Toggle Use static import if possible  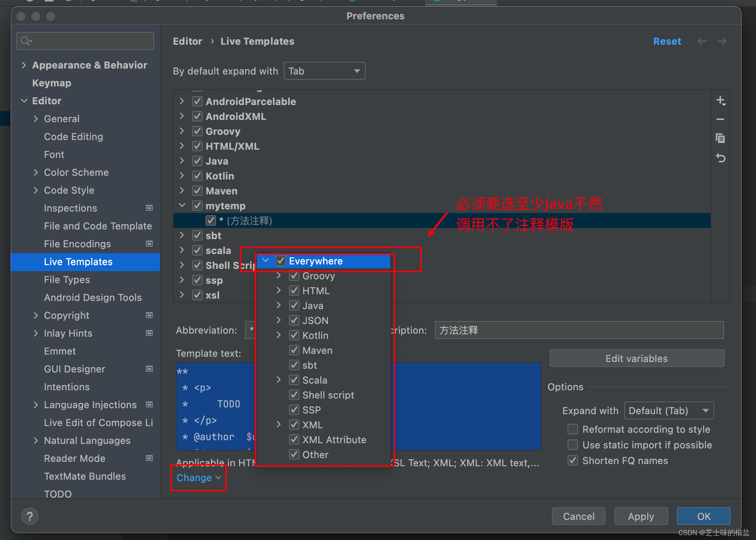point(573,445)
